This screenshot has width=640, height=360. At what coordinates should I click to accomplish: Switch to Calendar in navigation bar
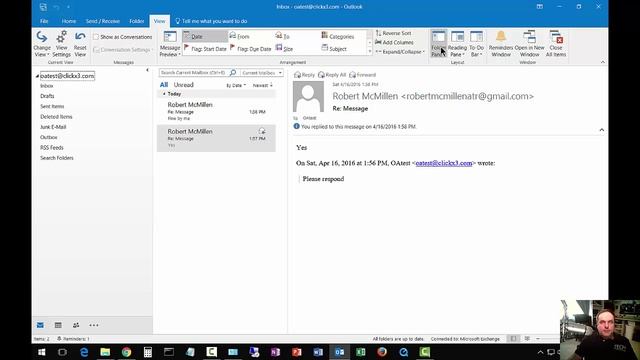tap(58, 325)
